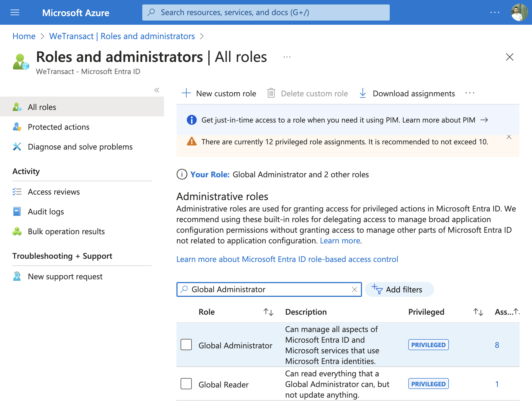Open Global Reader role name

(x=223, y=385)
